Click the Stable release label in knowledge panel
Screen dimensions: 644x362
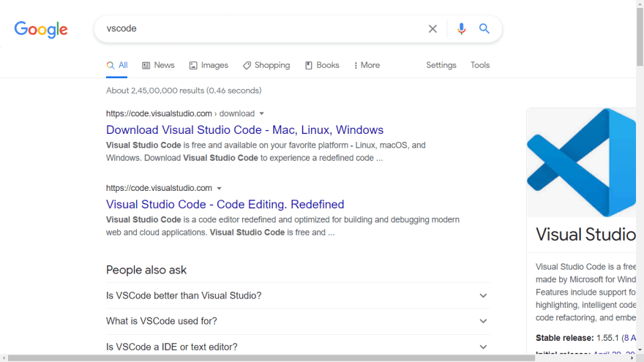click(565, 338)
